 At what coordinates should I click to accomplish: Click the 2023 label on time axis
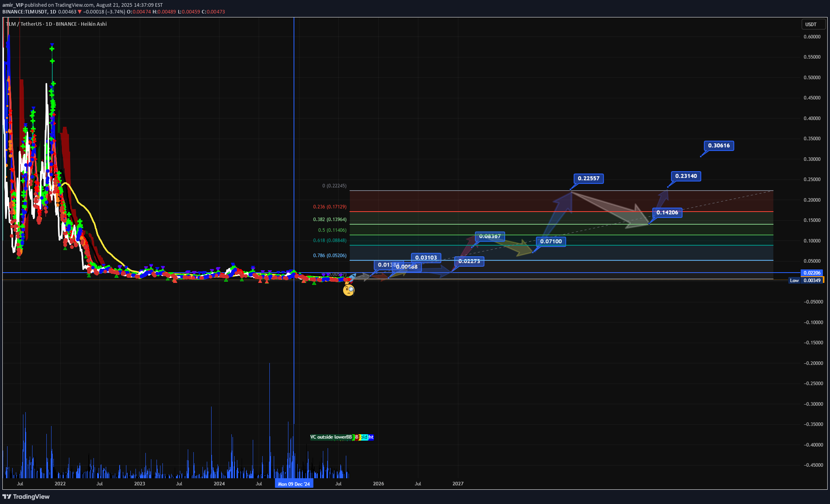139,483
